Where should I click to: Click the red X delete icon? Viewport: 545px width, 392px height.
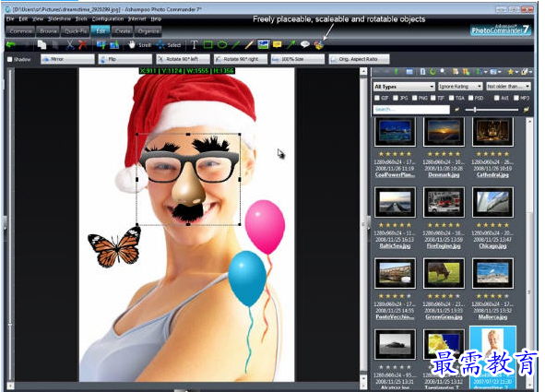pos(83,44)
